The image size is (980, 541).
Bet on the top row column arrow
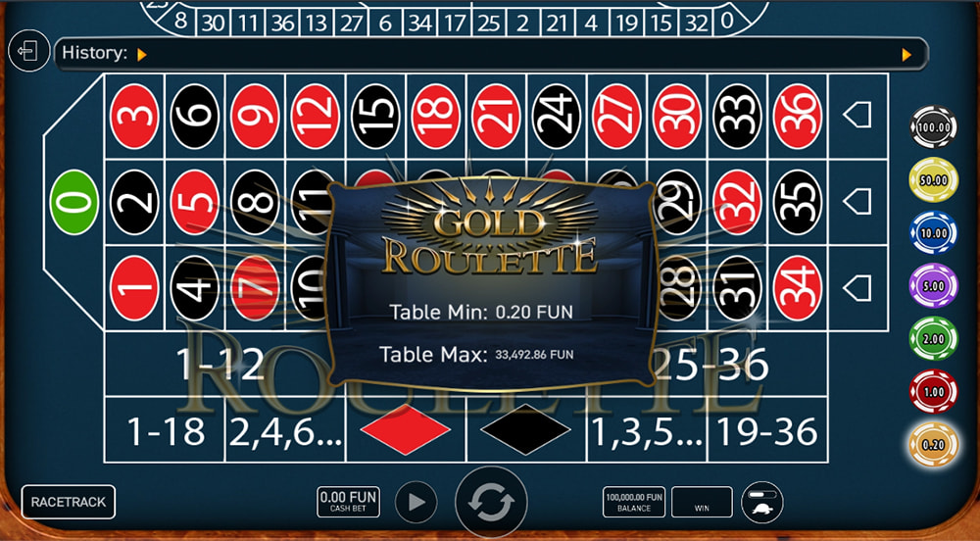(x=857, y=116)
